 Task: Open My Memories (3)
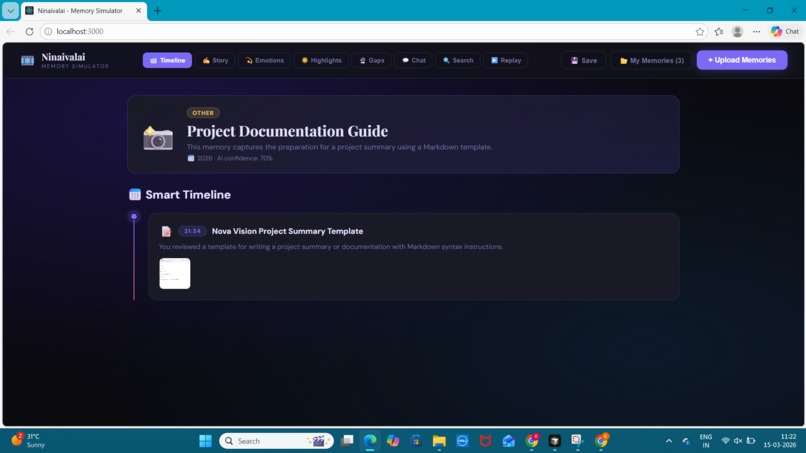click(651, 60)
